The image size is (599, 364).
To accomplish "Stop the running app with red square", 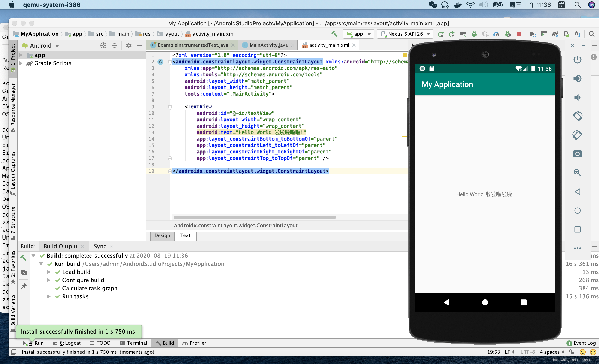I will pos(519,34).
